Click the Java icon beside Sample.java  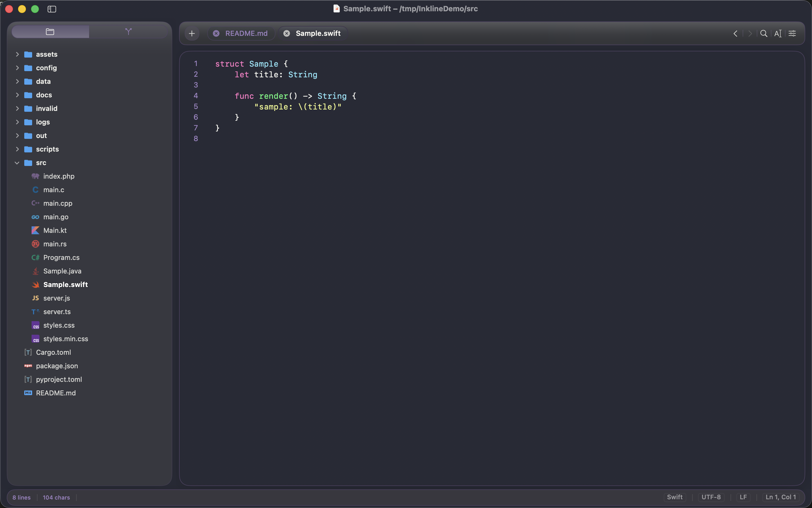pyautogui.click(x=36, y=271)
